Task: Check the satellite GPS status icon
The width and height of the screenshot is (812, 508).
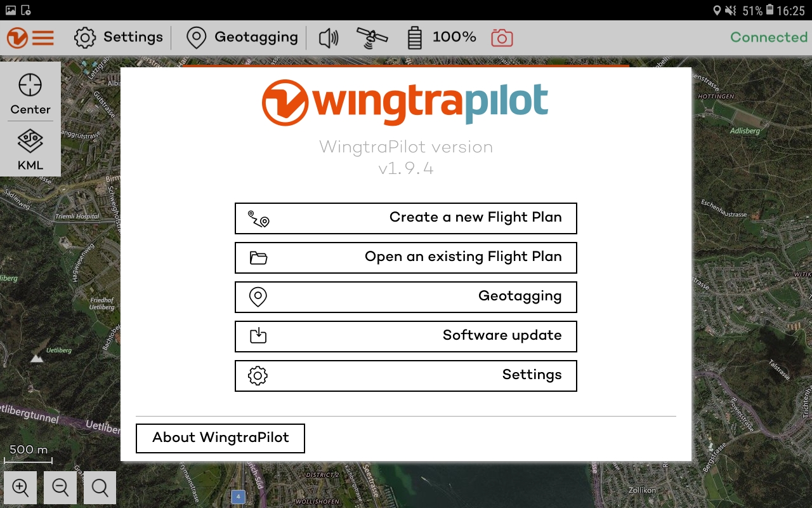Action: pyautogui.click(x=372, y=38)
